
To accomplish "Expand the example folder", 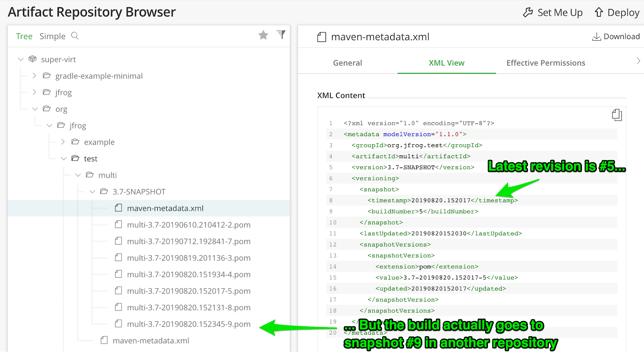I will click(x=63, y=142).
